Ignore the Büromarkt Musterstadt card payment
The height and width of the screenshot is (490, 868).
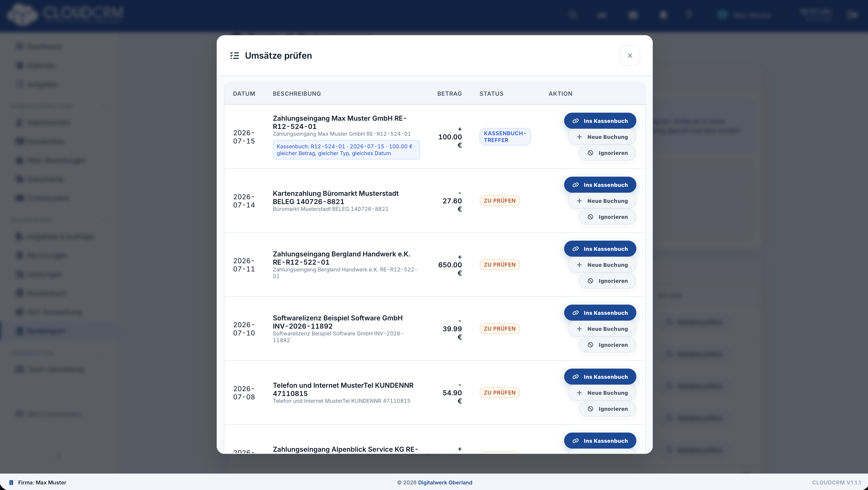coord(608,217)
